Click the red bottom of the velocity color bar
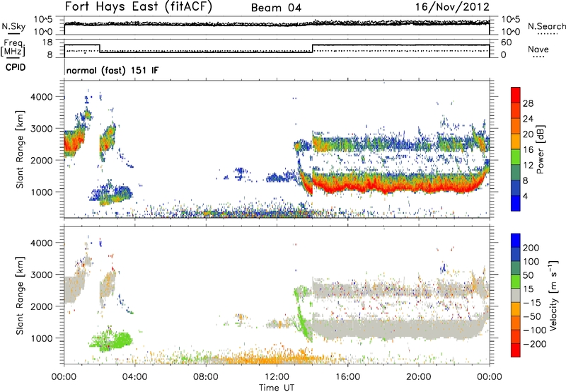Viewport: 566px width, 392px height. (x=516, y=350)
